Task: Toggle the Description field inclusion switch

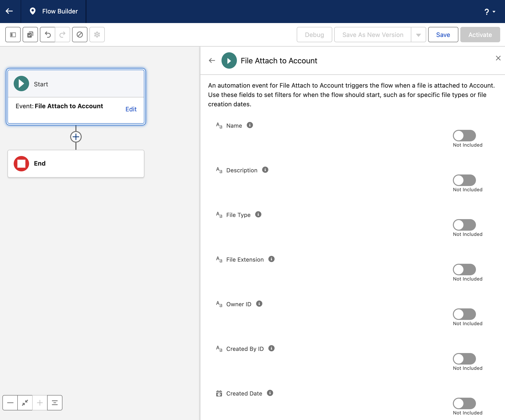Action: click(x=464, y=180)
